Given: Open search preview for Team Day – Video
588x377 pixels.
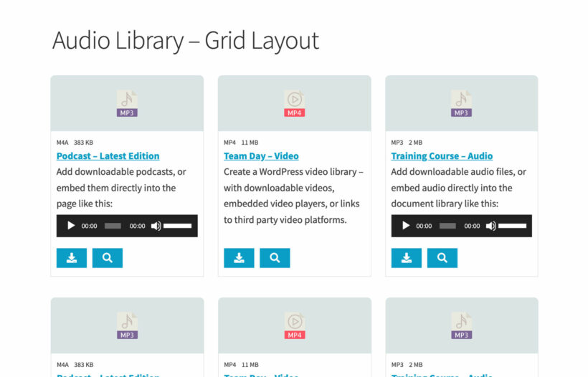Looking at the screenshot, I should tap(275, 258).
